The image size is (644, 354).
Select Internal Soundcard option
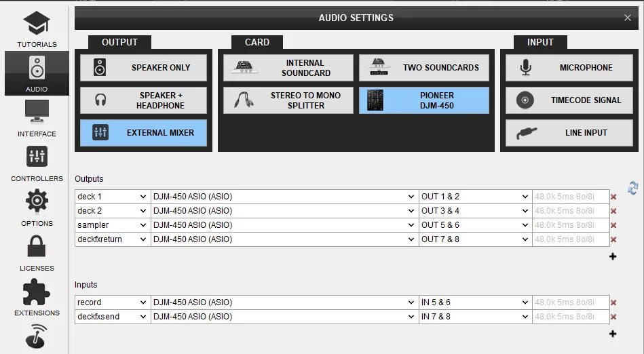(x=288, y=68)
